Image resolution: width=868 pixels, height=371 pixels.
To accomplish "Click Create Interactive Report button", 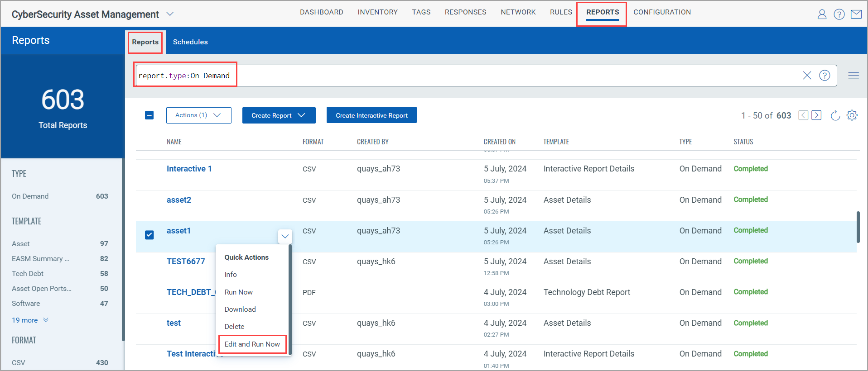I will pyautogui.click(x=371, y=115).
